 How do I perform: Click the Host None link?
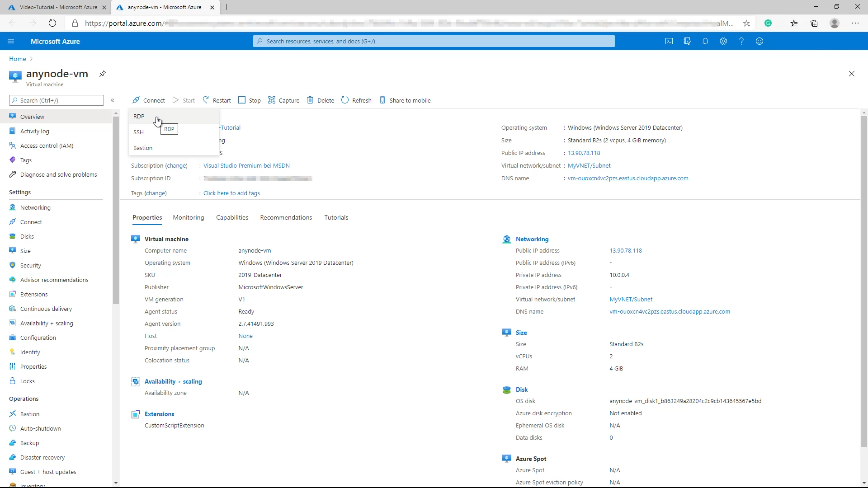pyautogui.click(x=245, y=336)
